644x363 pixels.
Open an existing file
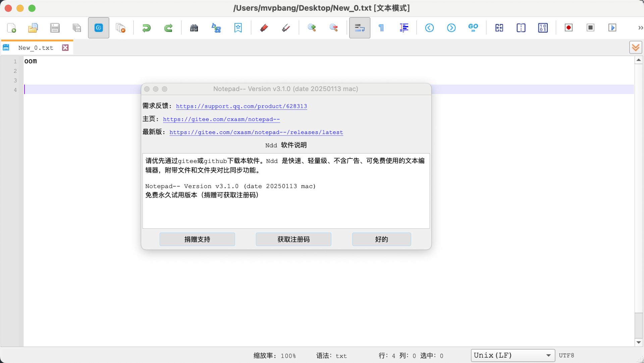[33, 28]
